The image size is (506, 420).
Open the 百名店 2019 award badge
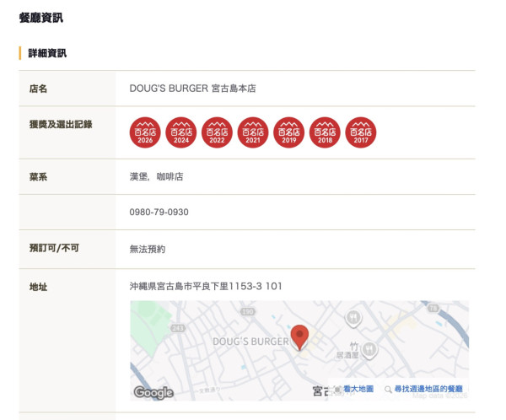click(288, 132)
